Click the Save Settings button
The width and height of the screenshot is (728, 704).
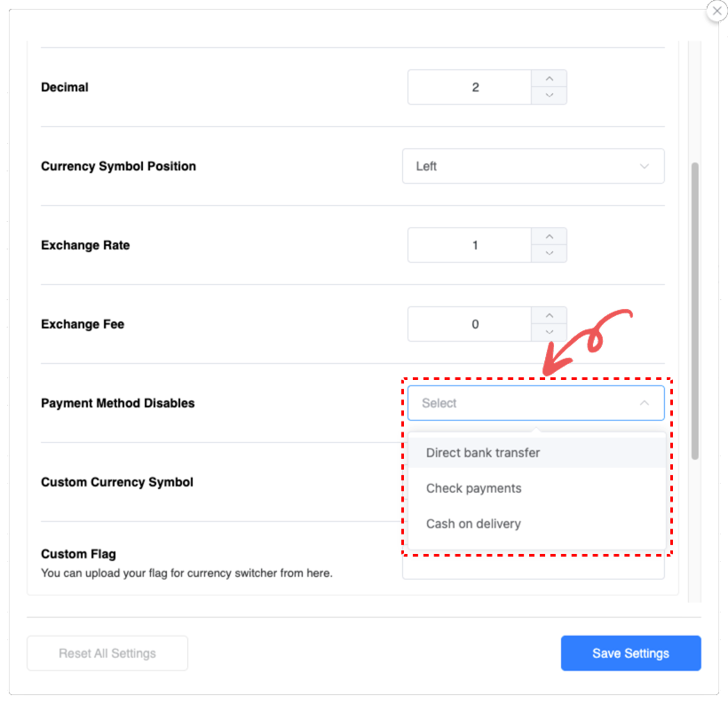tap(630, 653)
